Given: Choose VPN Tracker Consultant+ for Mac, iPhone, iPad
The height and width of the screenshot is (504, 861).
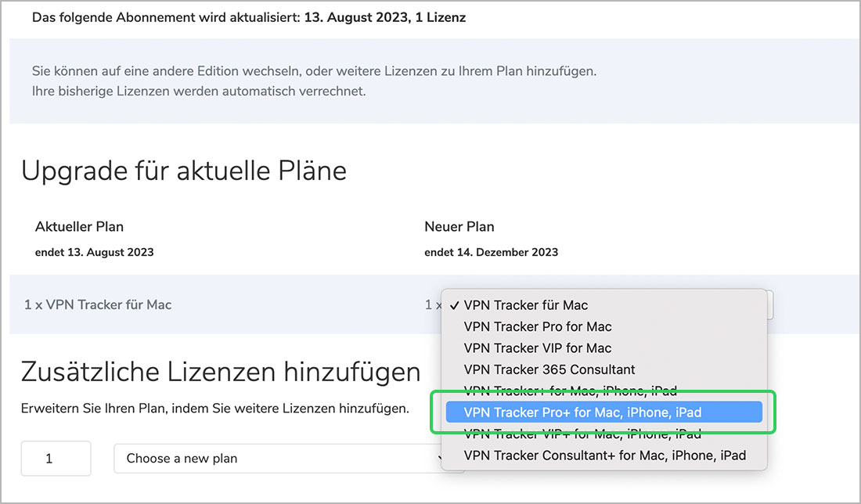Looking at the screenshot, I should tap(604, 455).
